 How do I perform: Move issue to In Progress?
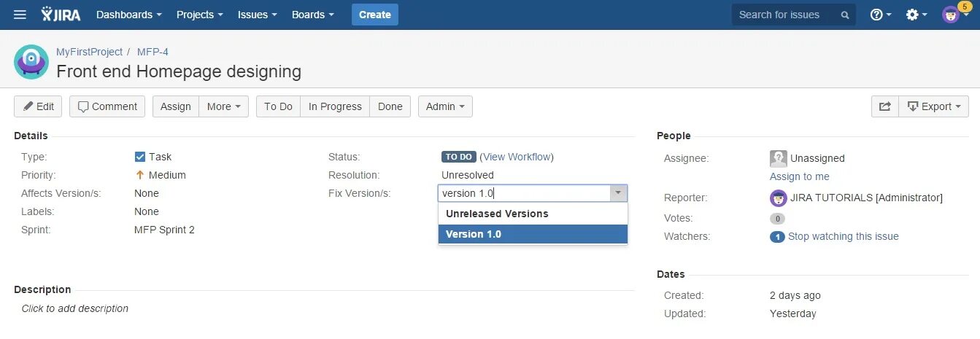pos(335,106)
